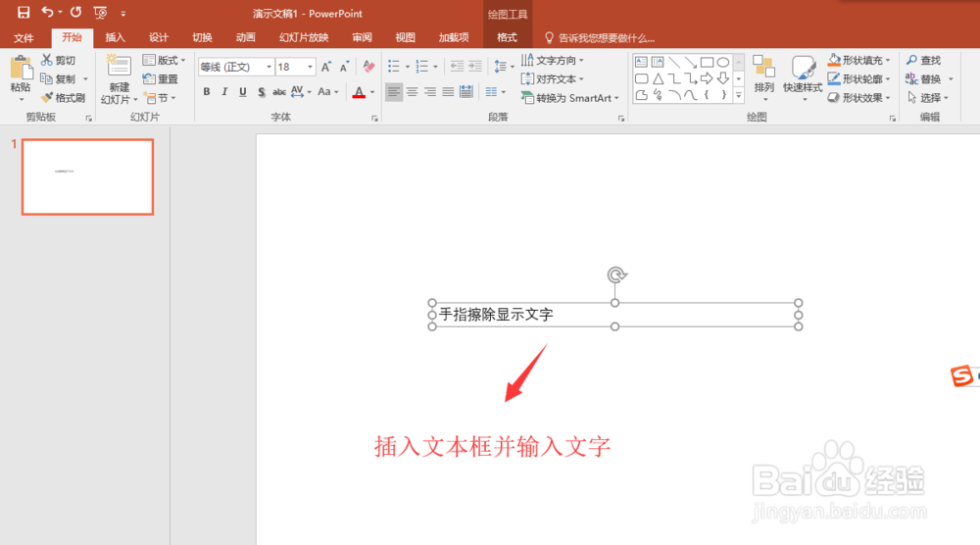Clear all formatting eraser icon
Screen dimensions: 980x545
pyautogui.click(x=368, y=67)
